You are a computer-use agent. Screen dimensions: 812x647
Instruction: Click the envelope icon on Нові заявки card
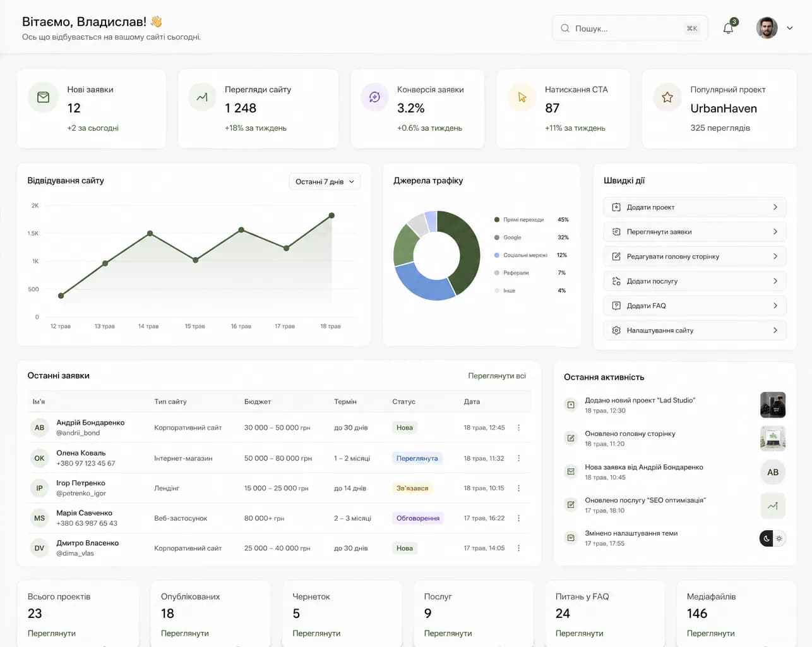coord(43,97)
